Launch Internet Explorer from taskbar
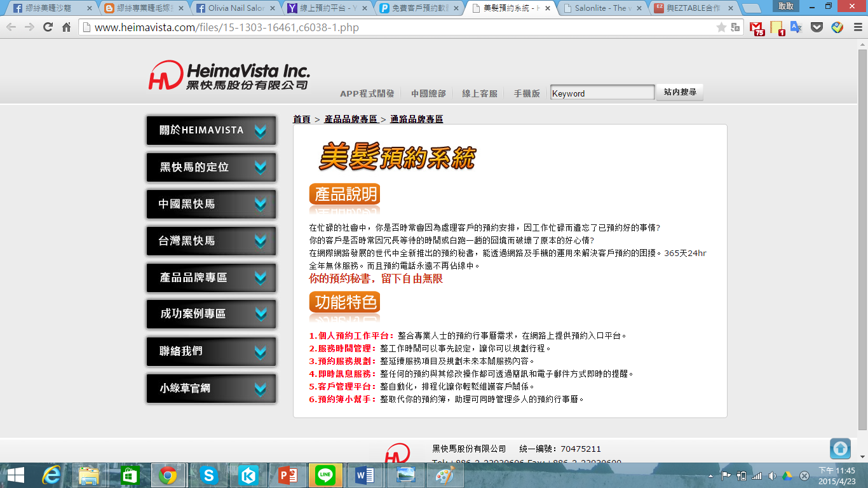The width and height of the screenshot is (868, 488). (x=51, y=475)
